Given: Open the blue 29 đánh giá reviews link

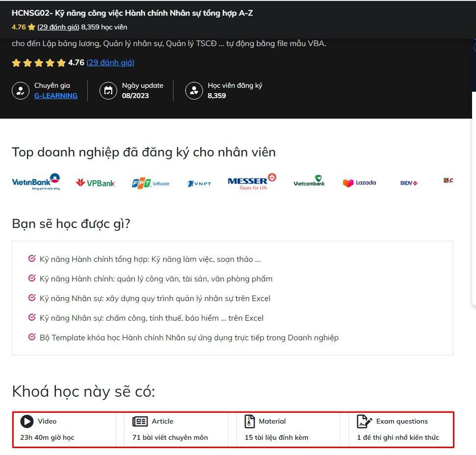Looking at the screenshot, I should tap(110, 63).
